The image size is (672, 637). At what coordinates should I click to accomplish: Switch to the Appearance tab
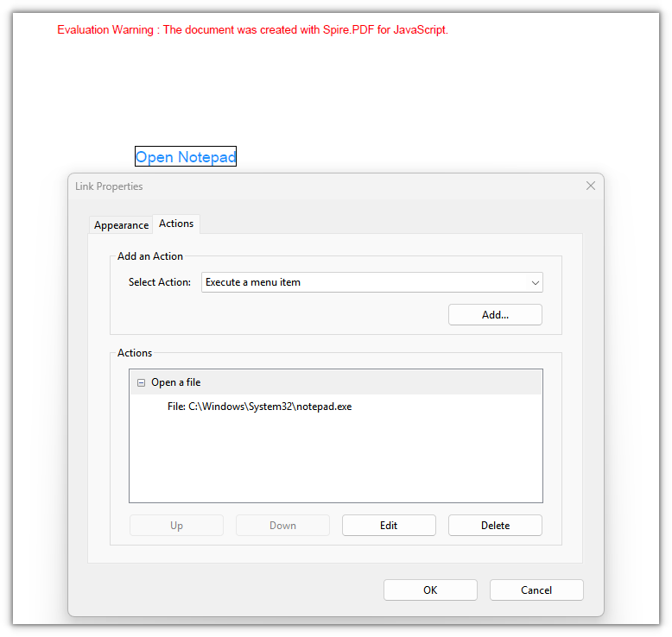[121, 225]
